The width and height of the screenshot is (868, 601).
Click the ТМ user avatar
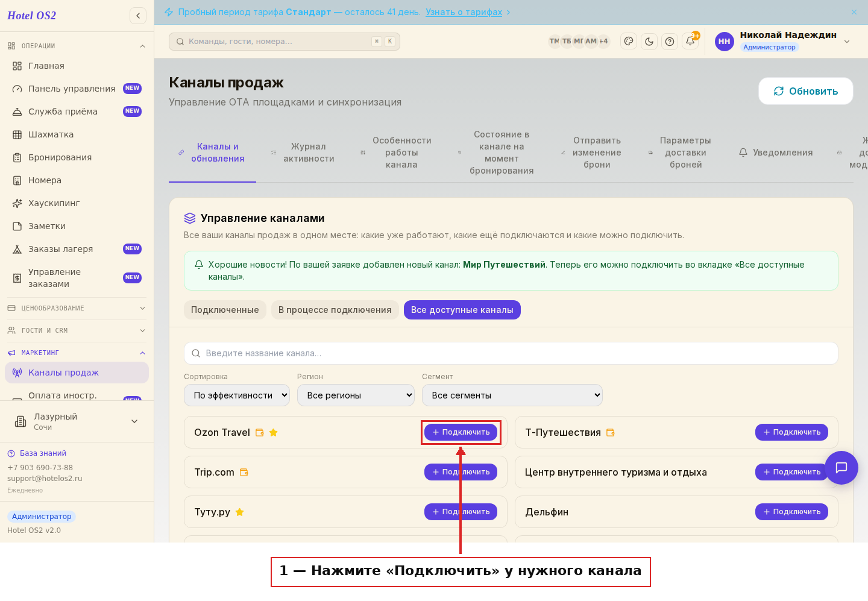point(555,41)
